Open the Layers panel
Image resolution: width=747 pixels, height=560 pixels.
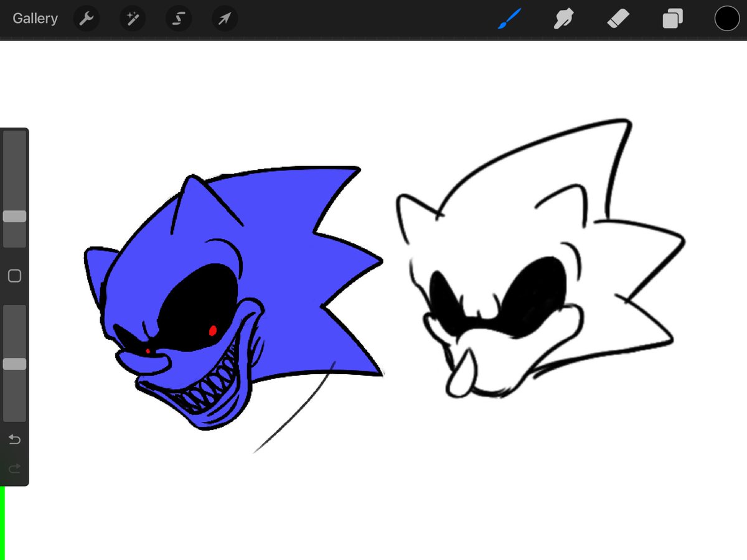pyautogui.click(x=673, y=19)
